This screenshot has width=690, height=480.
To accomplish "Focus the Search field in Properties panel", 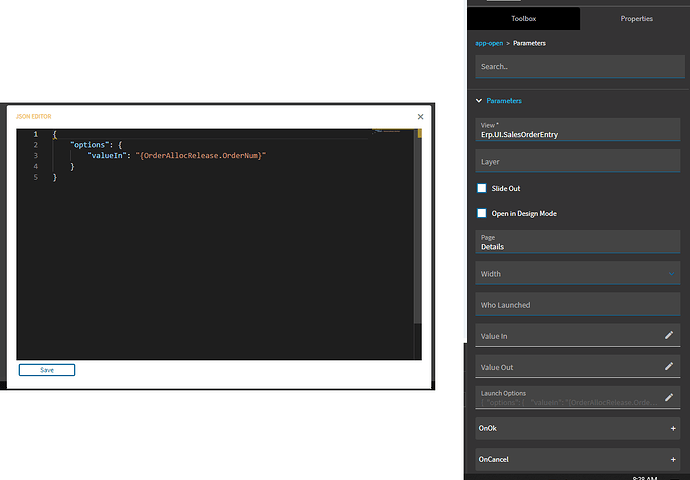I will (x=580, y=66).
